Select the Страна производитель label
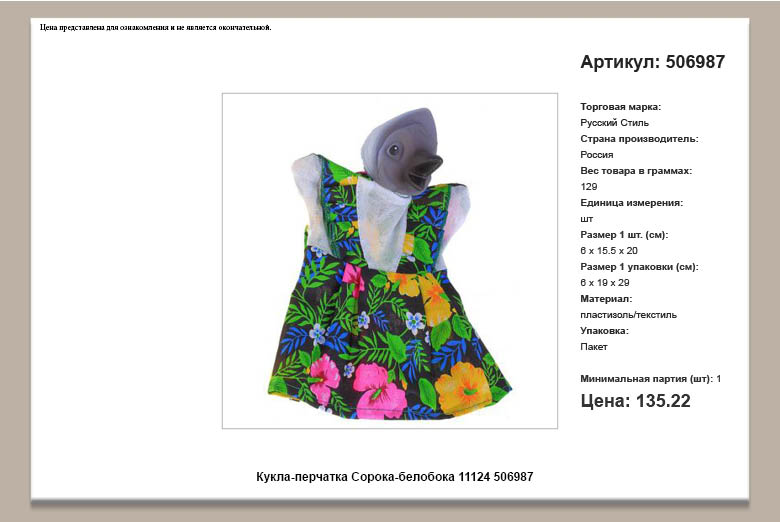 pyautogui.click(x=639, y=139)
